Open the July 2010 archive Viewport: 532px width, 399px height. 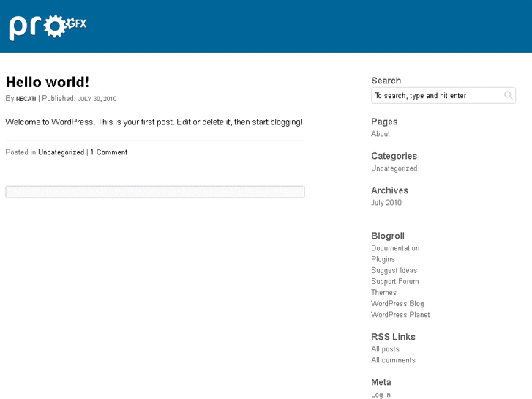point(386,203)
